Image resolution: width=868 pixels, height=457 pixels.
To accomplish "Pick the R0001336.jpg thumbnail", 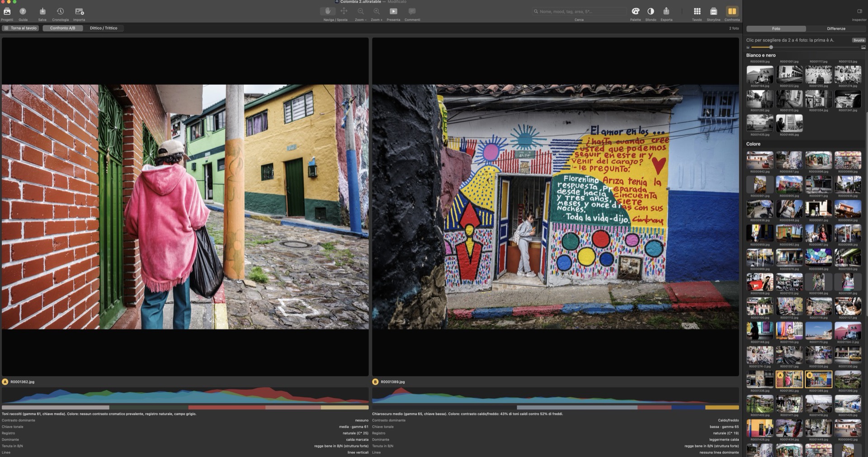I will [760, 380].
